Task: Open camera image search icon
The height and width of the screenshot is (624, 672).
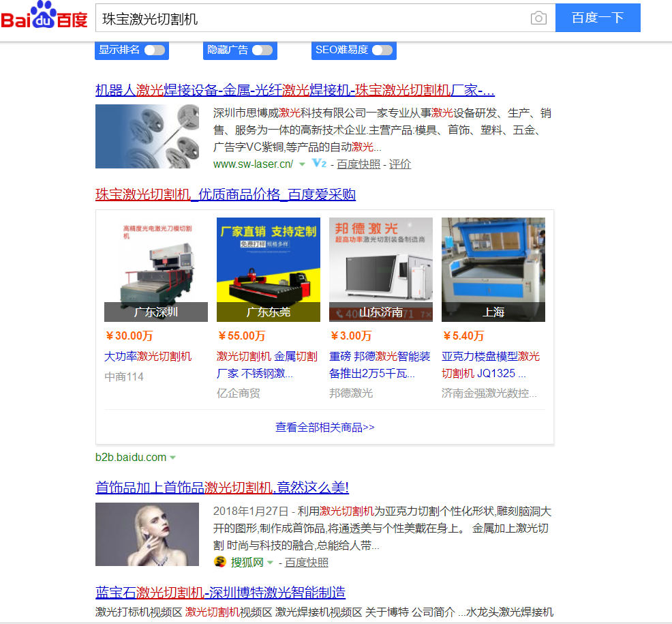Action: pyautogui.click(x=538, y=18)
